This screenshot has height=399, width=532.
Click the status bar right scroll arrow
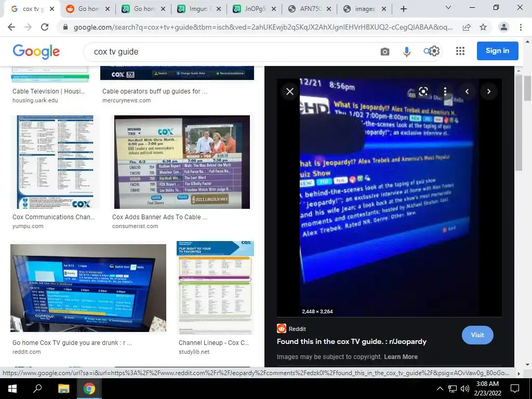tap(518, 373)
